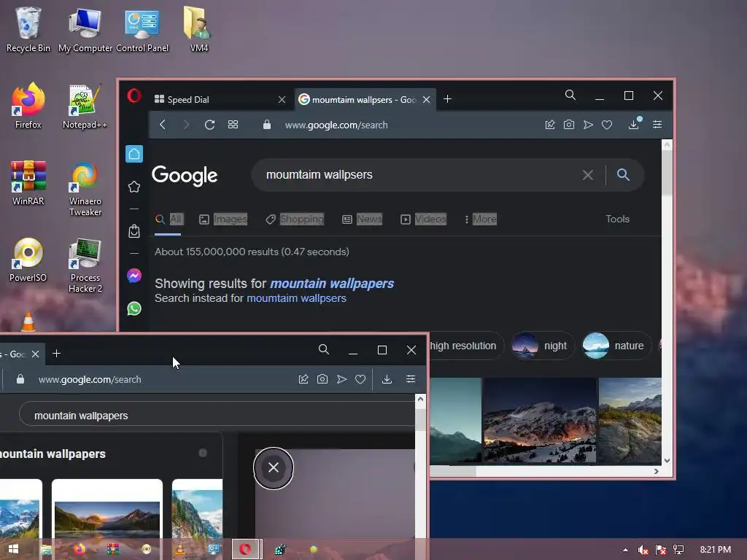Click the camera snapshot icon in the front window
The image size is (747, 560).
click(322, 379)
